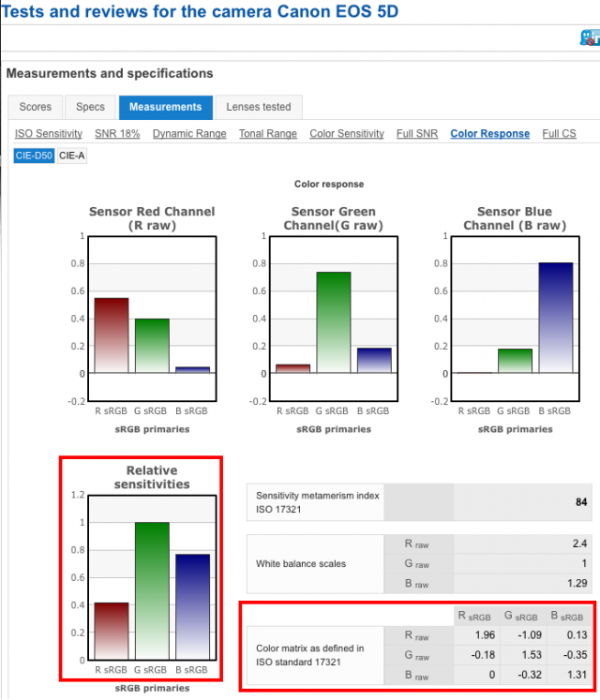Click the blue icon at the top right
Image resolution: width=600 pixels, height=700 pixels.
(590, 37)
